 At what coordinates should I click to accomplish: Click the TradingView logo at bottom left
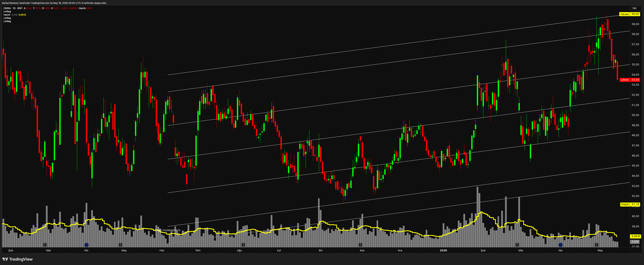[17, 259]
